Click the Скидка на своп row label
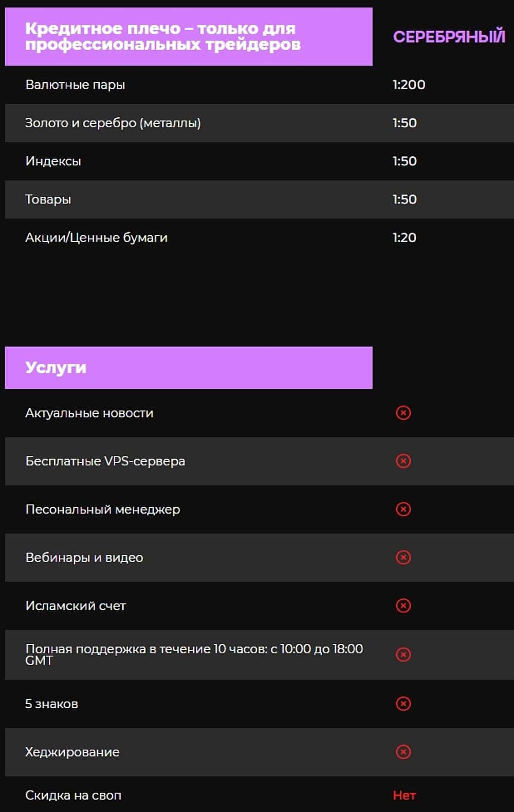The width and height of the screenshot is (514, 812). (x=73, y=795)
